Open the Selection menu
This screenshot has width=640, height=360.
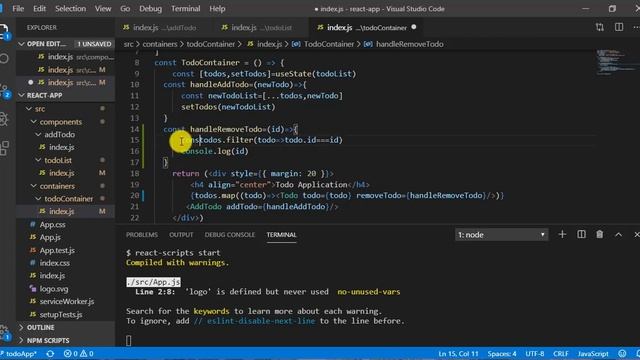tap(70, 9)
